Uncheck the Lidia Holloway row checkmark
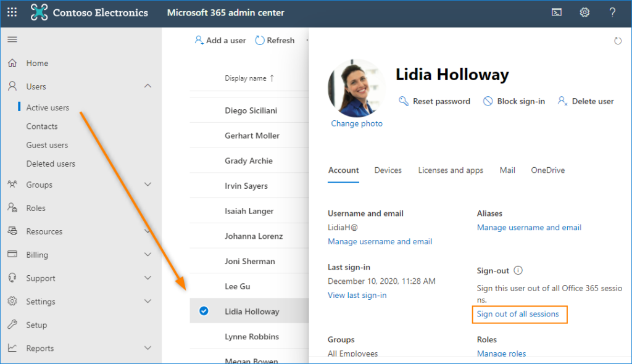 (x=204, y=311)
